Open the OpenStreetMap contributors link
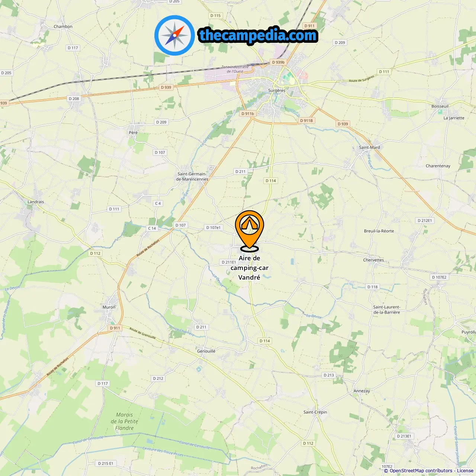 [421, 470]
